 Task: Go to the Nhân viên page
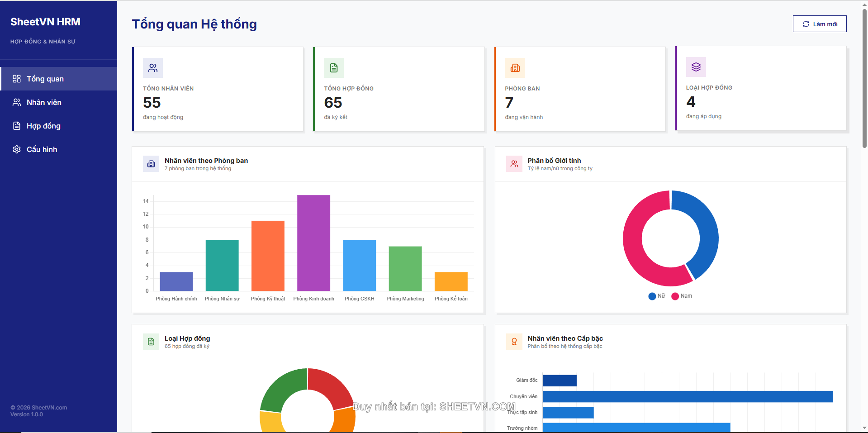(44, 102)
